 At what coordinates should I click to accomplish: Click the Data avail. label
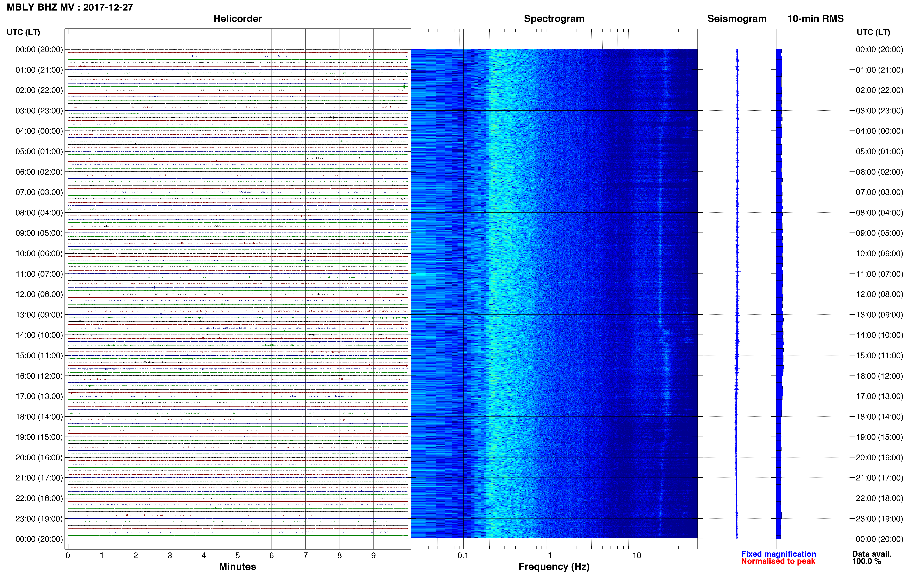[871, 554]
